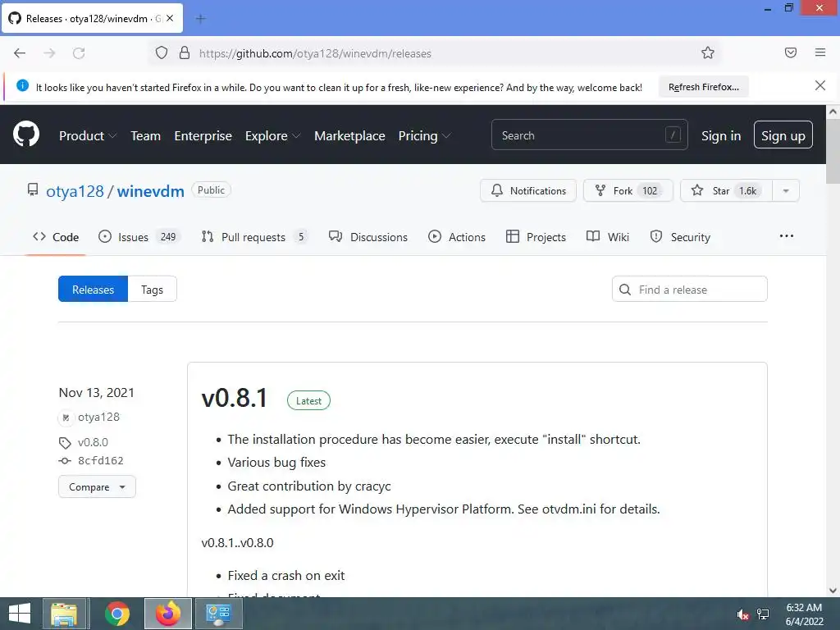Open File Explorer from the taskbar

[64, 614]
